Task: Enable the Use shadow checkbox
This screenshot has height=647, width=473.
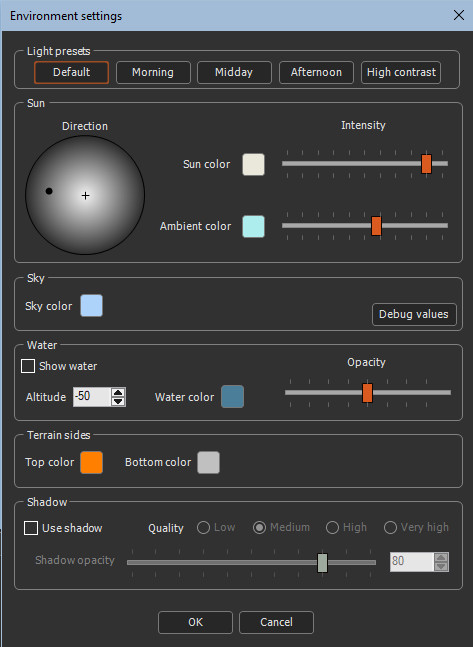Action: (x=31, y=528)
